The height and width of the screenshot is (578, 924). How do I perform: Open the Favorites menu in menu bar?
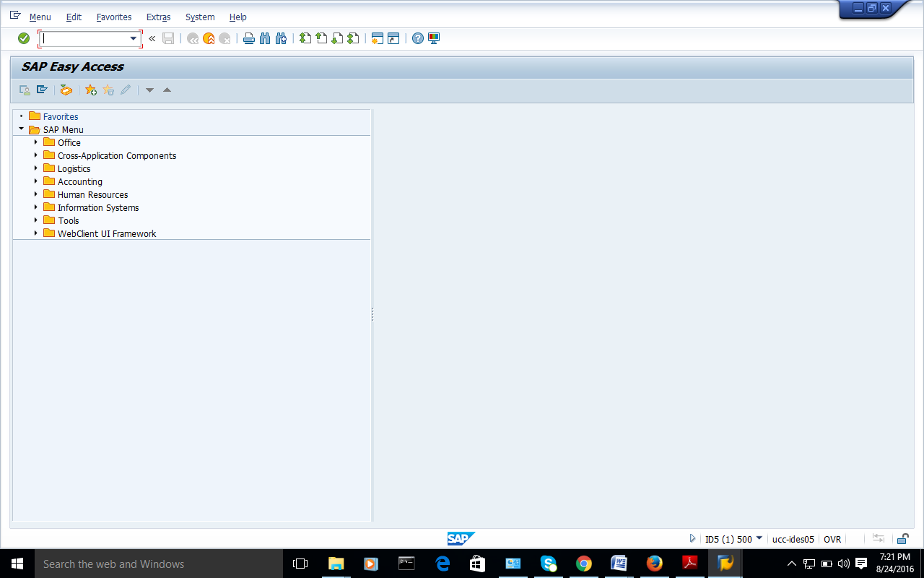pos(114,17)
